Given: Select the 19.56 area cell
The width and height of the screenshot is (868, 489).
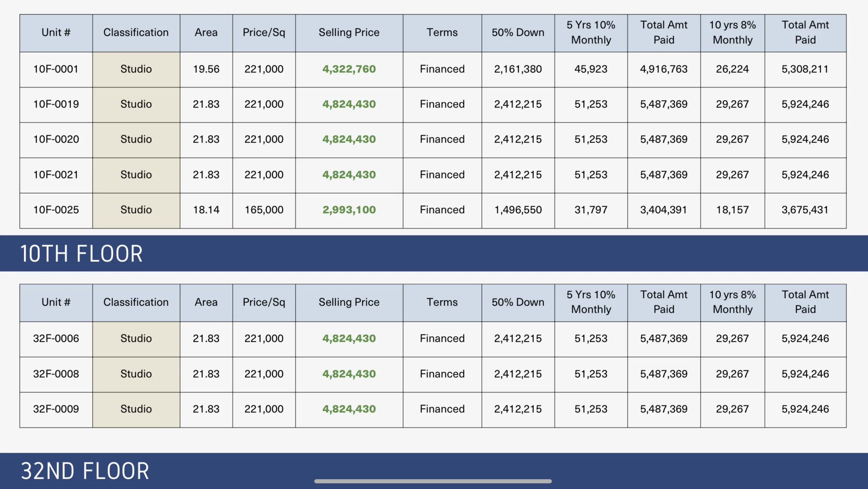Looking at the screenshot, I should pyautogui.click(x=206, y=69).
